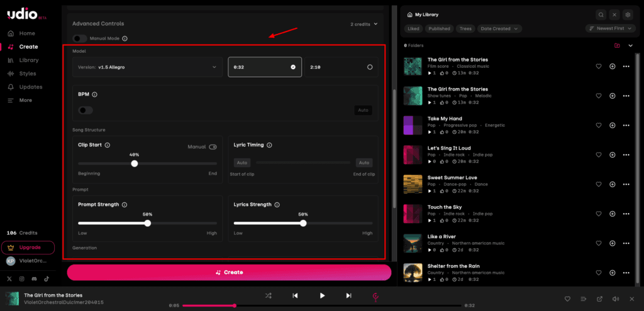Open more options for Film score Girl from the Stories
The image size is (644, 311).
point(626,67)
